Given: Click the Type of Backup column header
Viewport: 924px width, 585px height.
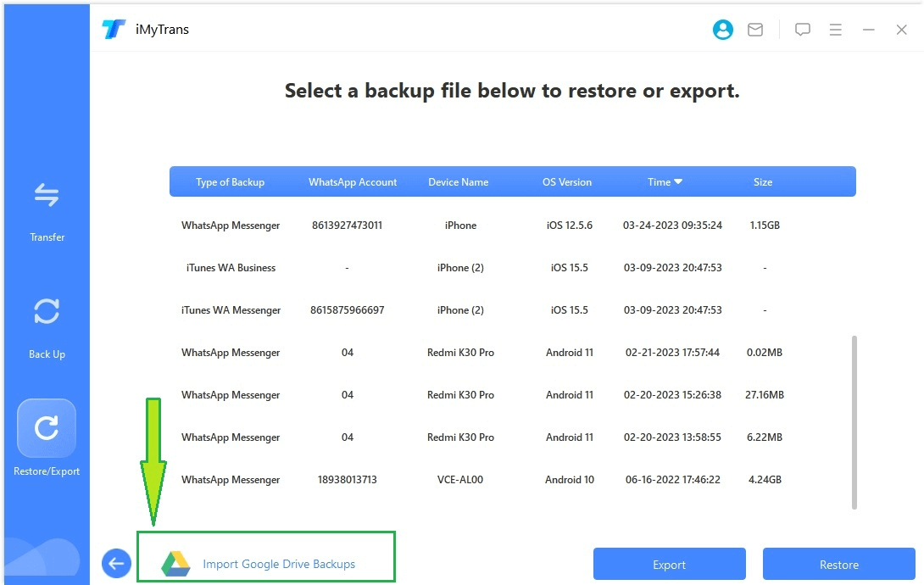Looking at the screenshot, I should click(230, 182).
